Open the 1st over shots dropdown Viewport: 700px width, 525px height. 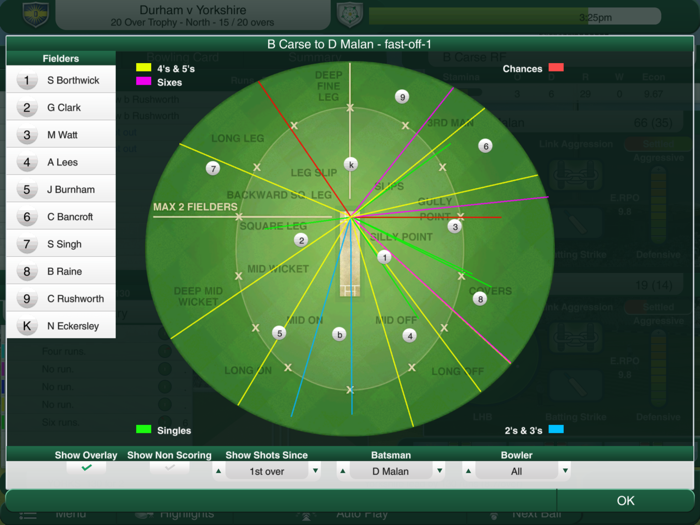point(267,471)
